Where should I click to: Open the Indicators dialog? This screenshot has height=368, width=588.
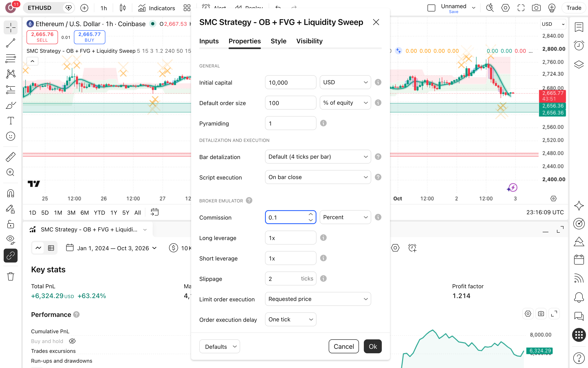tap(156, 8)
